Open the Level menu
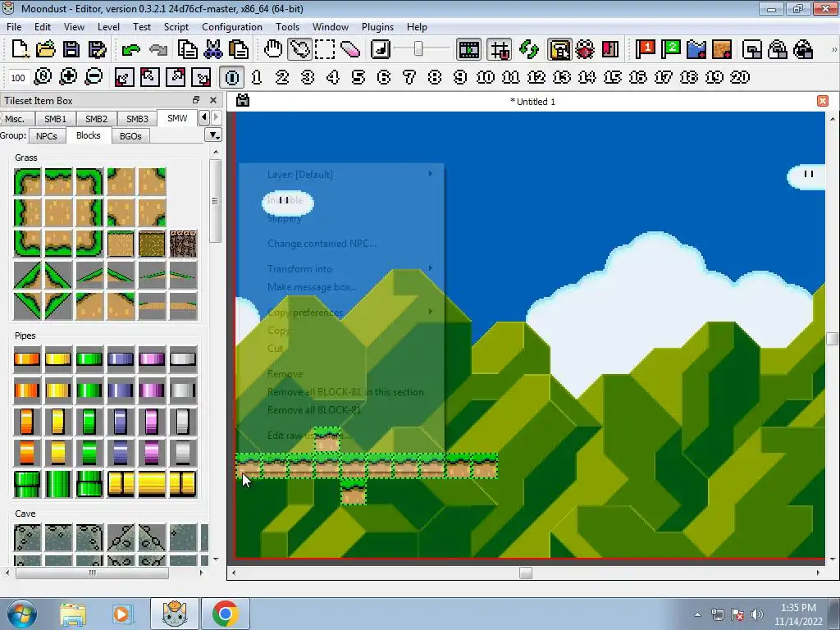The width and height of the screenshot is (840, 630). pyautogui.click(x=108, y=27)
